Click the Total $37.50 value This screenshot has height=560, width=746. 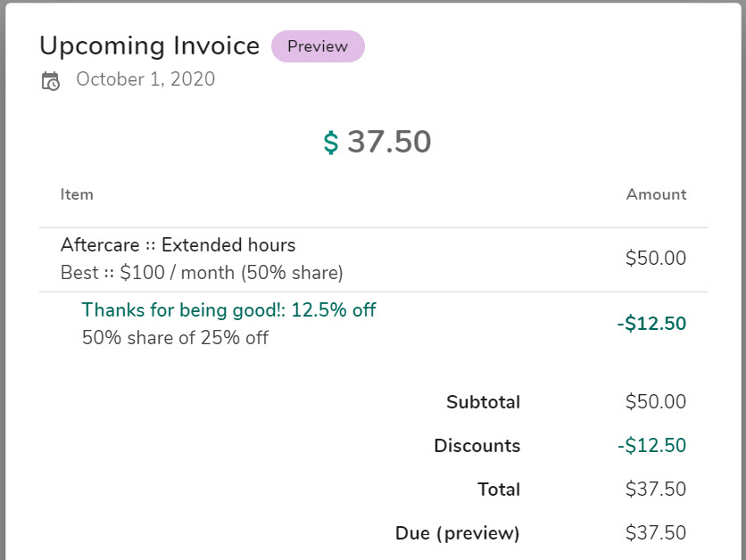pos(656,490)
